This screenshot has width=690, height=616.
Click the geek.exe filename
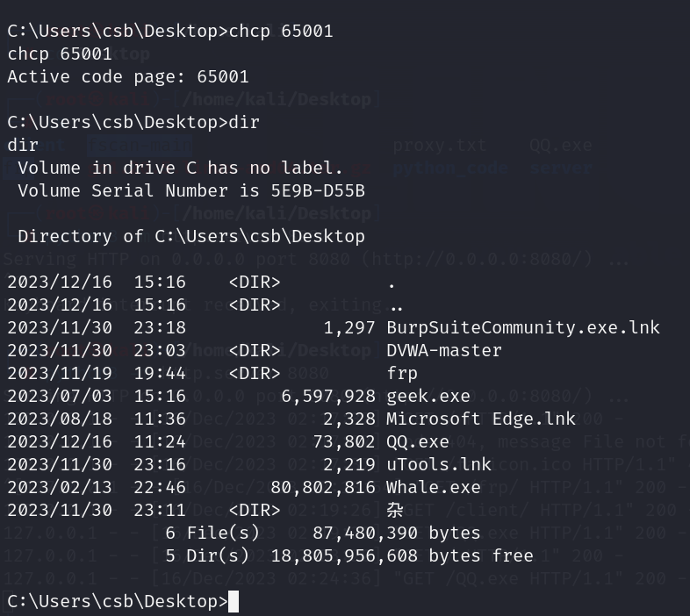(x=428, y=397)
